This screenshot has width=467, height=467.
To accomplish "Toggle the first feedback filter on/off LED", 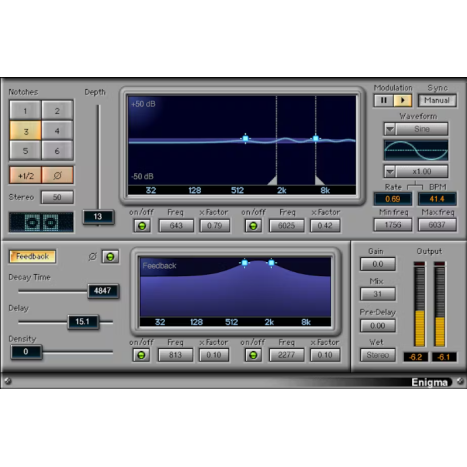I will pyautogui.click(x=141, y=355).
